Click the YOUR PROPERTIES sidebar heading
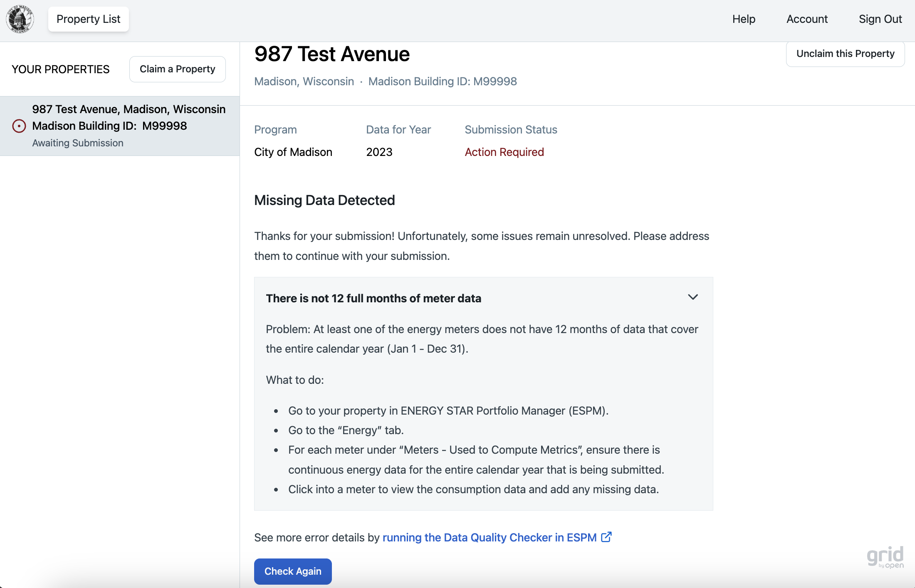Screen dimensions: 915x588 61,69
